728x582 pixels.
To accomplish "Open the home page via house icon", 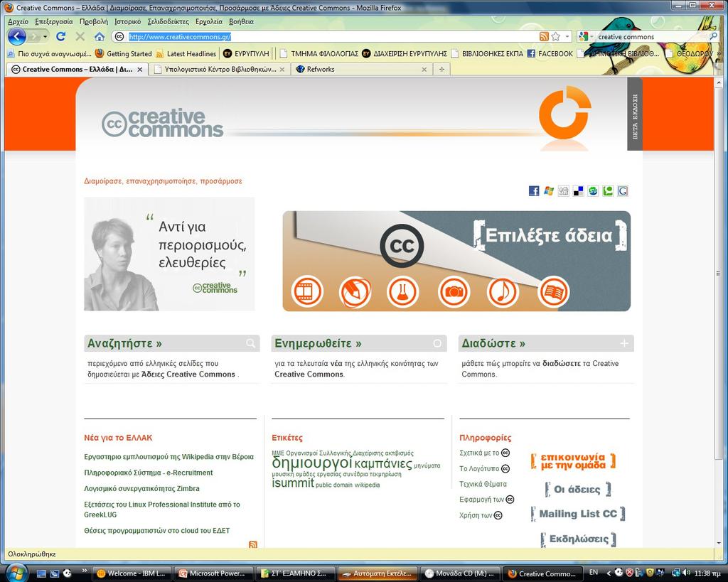I will (100, 36).
